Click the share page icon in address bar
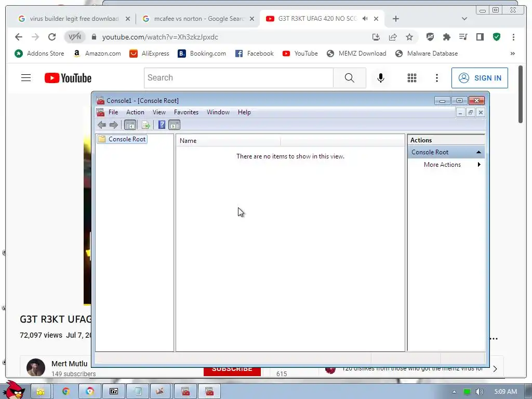The height and width of the screenshot is (399, 532). (x=393, y=37)
